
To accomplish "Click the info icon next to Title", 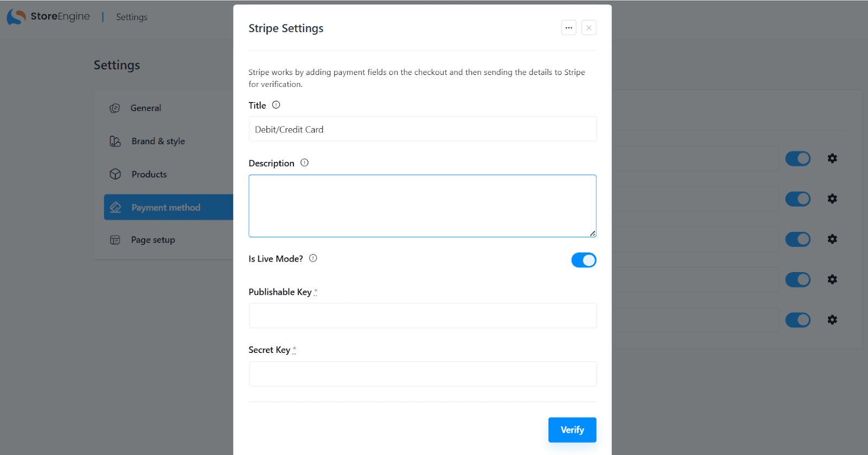I will coord(276,105).
